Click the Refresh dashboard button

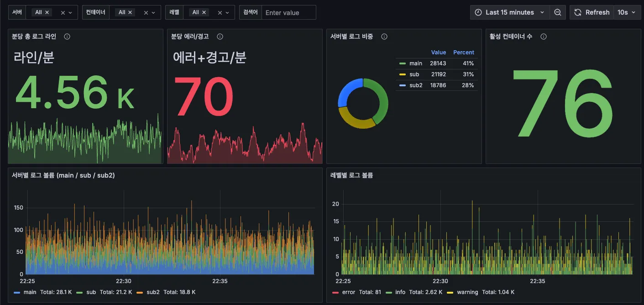592,12
